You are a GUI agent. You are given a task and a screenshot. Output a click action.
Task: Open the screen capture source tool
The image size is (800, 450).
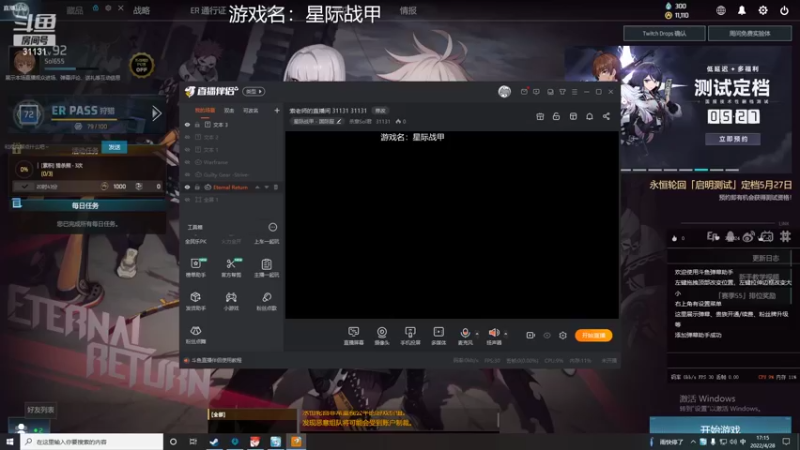click(x=354, y=336)
